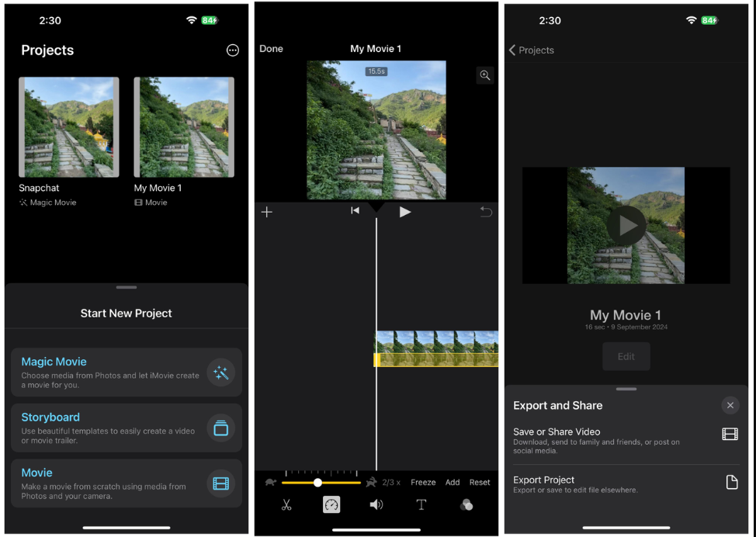The height and width of the screenshot is (537, 756).
Task: Play the My Movie 1 preview
Action: pyautogui.click(x=626, y=226)
